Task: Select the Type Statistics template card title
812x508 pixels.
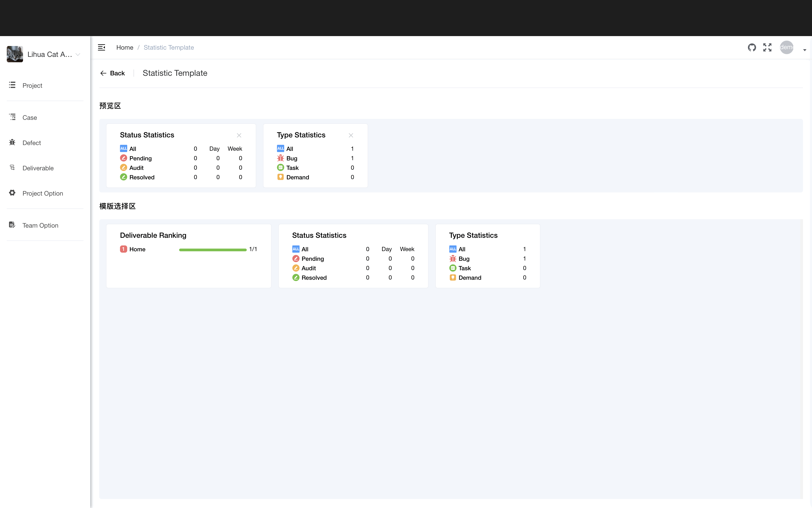Action: pos(473,235)
